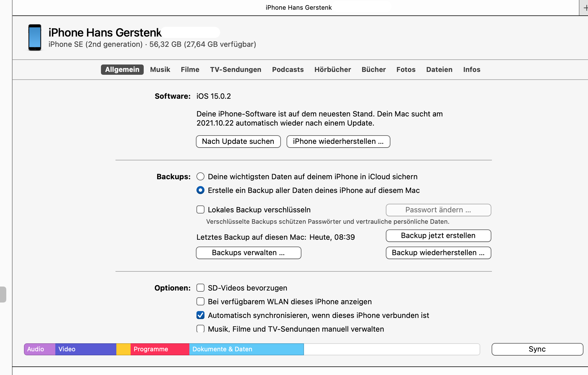Go to the Podcasts tab
The width and height of the screenshot is (588, 375).
tap(288, 70)
